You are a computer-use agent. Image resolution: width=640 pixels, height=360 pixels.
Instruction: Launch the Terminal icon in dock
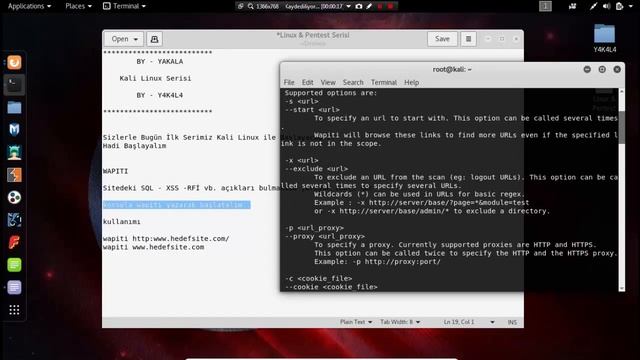pyautogui.click(x=14, y=85)
